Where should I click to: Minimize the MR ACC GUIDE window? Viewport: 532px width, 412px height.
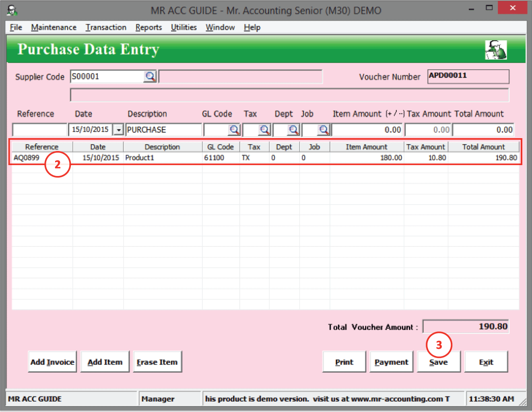point(471,8)
